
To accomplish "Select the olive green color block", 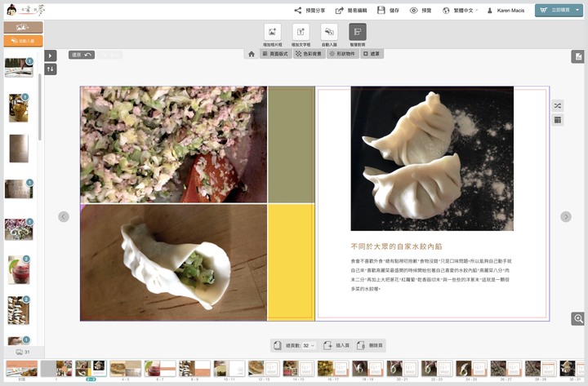I will click(292, 144).
